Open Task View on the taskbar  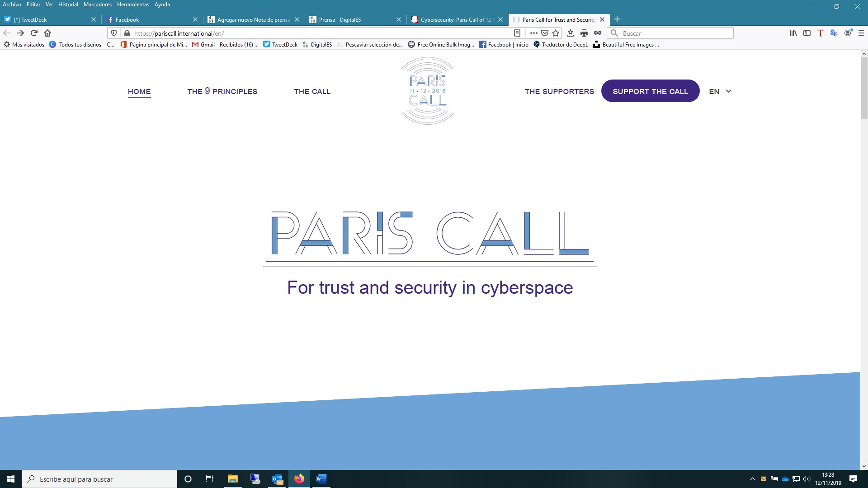pyautogui.click(x=210, y=479)
